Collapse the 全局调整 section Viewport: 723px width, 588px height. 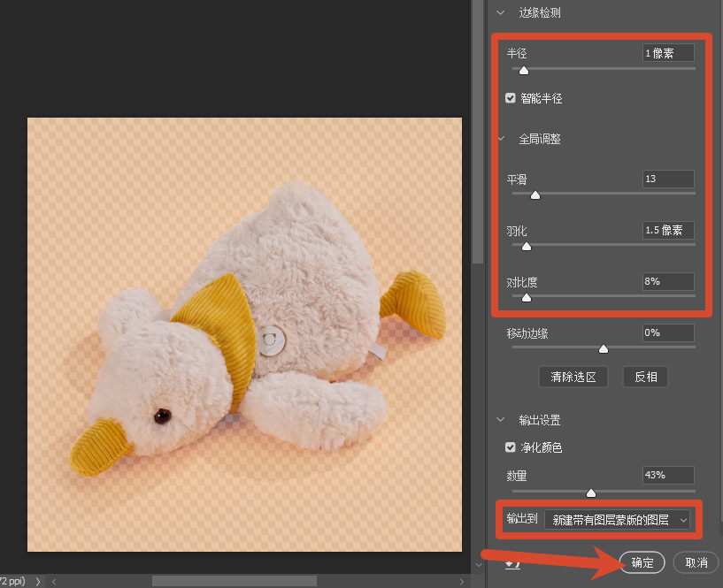coord(501,139)
